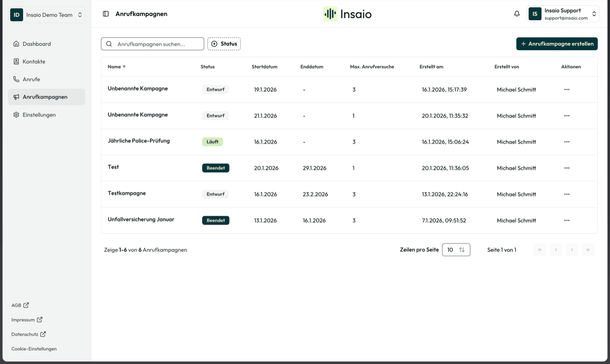Toggle the sidebar panel icon
Screen dimensions: 610x364
click(106, 14)
